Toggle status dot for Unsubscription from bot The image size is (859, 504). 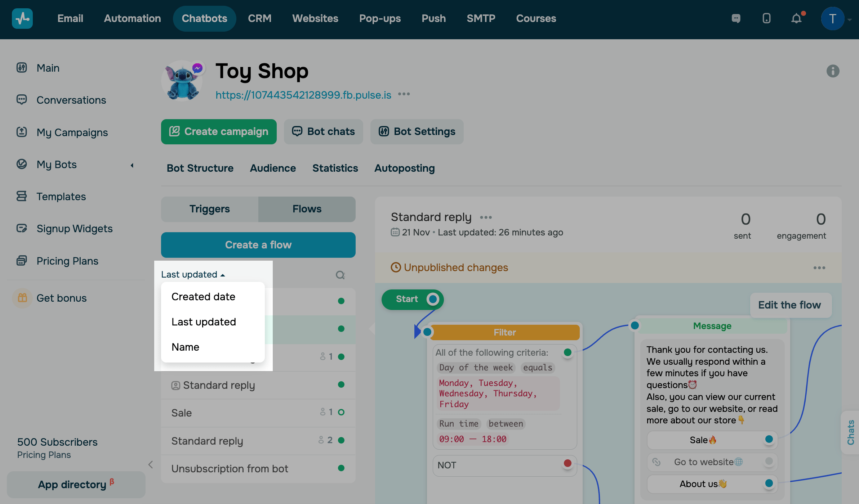pyautogui.click(x=341, y=468)
